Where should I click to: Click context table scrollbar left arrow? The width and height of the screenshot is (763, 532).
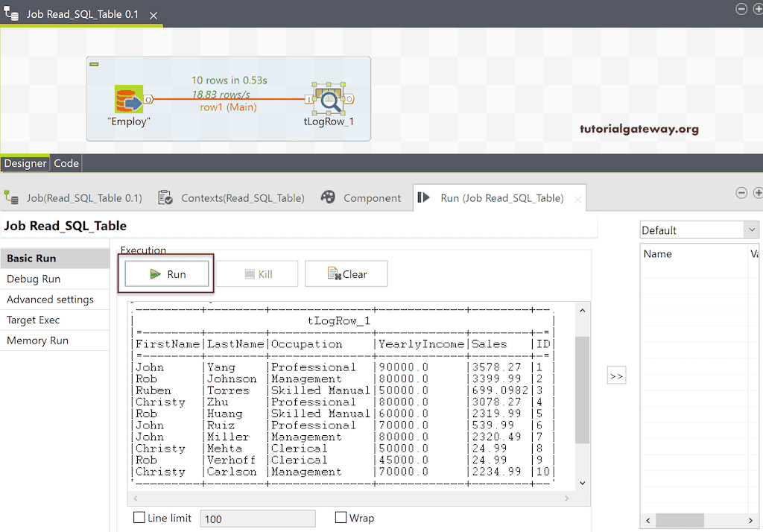point(648,520)
